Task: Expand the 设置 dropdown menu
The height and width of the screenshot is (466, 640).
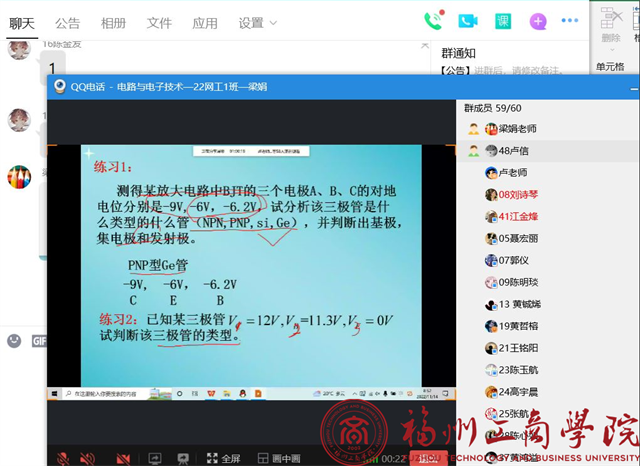Action: [x=258, y=23]
